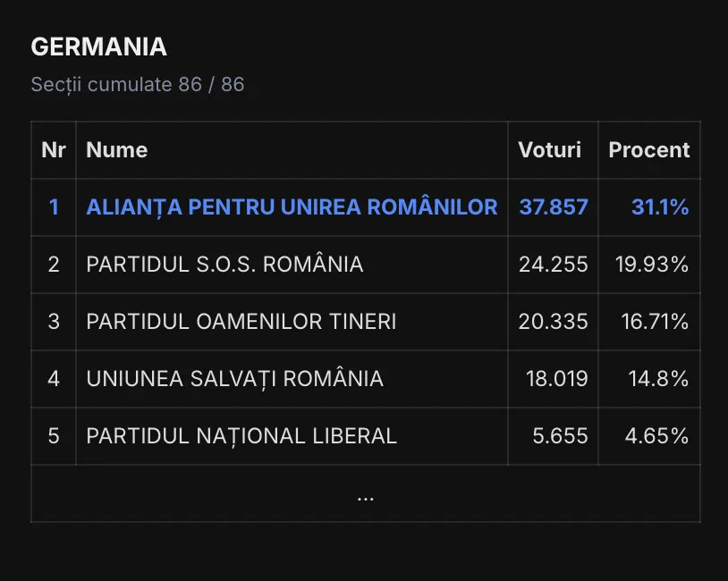Click the 19.93% percent cell
The height and width of the screenshot is (581, 728).
(652, 265)
